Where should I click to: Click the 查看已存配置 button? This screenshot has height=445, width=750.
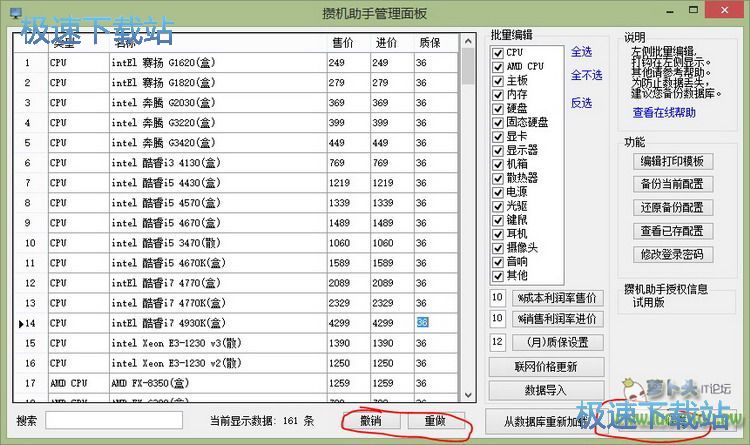click(x=673, y=231)
